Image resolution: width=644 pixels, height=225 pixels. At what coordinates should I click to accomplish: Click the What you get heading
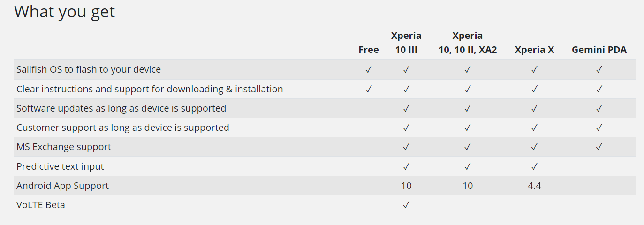65,12
